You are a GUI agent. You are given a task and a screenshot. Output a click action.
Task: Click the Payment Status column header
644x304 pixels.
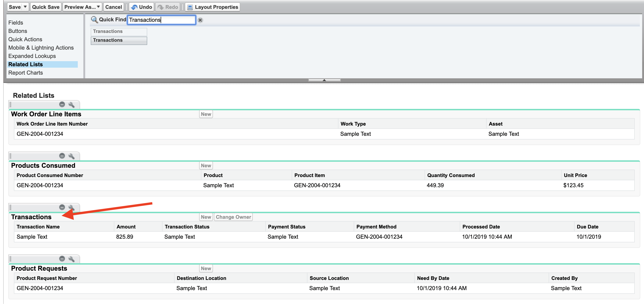click(x=287, y=227)
